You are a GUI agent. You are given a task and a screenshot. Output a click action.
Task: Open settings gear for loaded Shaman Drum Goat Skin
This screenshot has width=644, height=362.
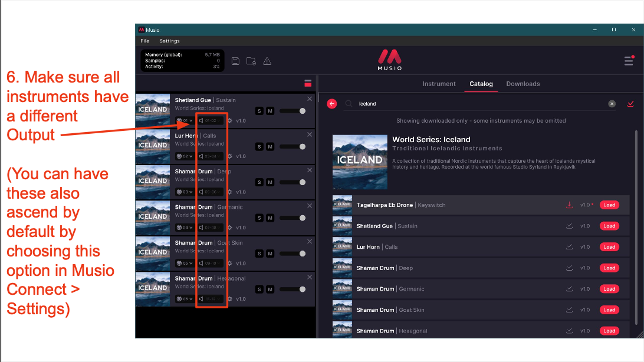[230, 264]
